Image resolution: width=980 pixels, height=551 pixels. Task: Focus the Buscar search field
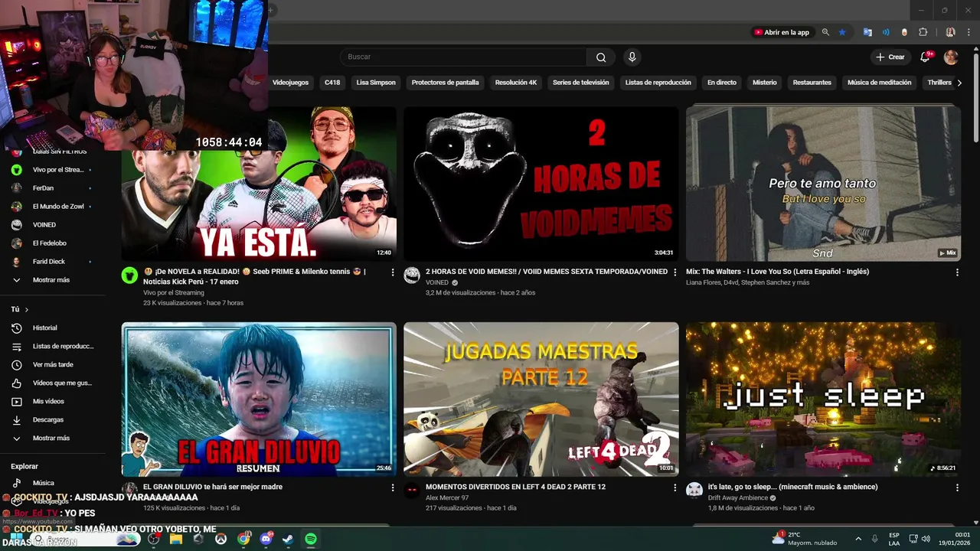tap(463, 57)
